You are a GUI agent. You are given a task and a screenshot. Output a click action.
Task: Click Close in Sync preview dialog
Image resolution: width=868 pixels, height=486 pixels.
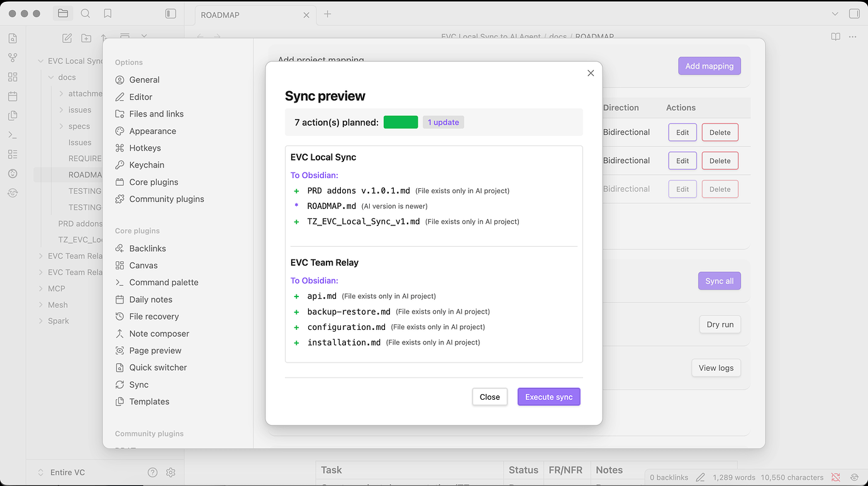point(490,397)
